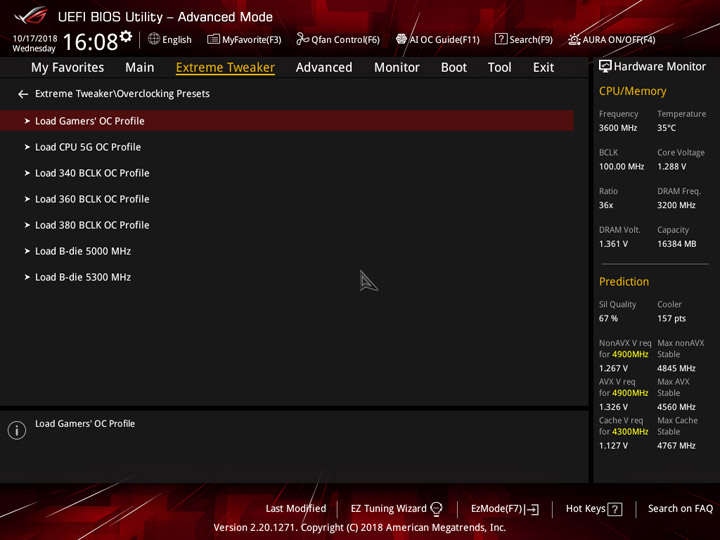Click the 35°C temperature value

coord(666,128)
